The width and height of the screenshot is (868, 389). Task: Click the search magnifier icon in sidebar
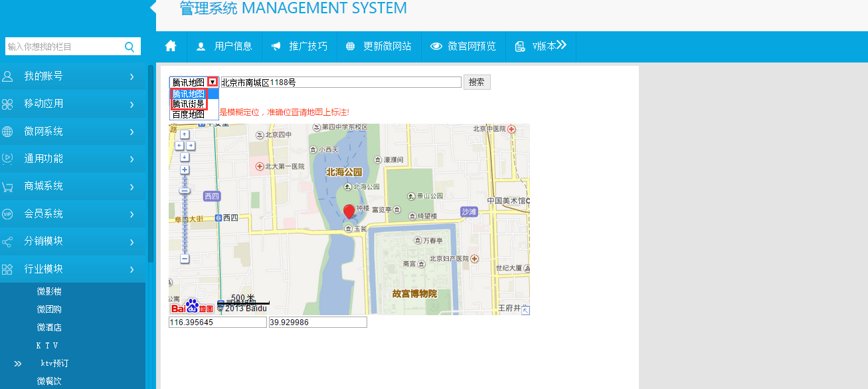coord(129,47)
